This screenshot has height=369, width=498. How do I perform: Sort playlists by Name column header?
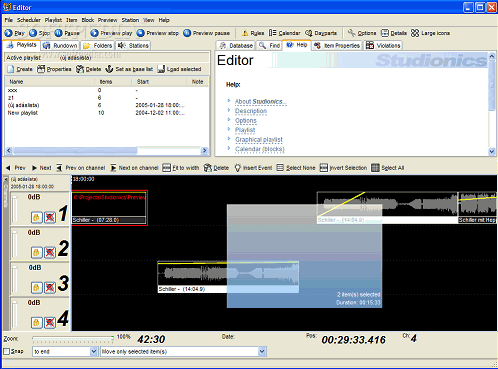point(49,82)
